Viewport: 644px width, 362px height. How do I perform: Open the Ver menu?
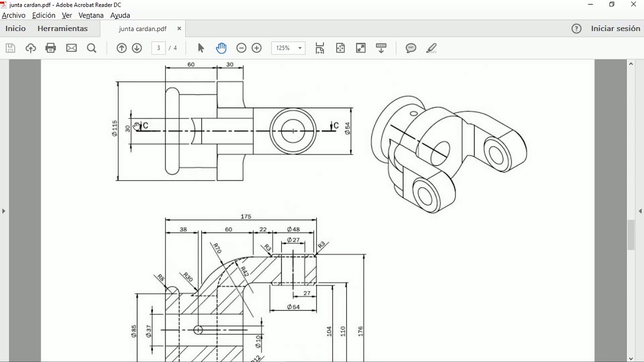coord(67,16)
